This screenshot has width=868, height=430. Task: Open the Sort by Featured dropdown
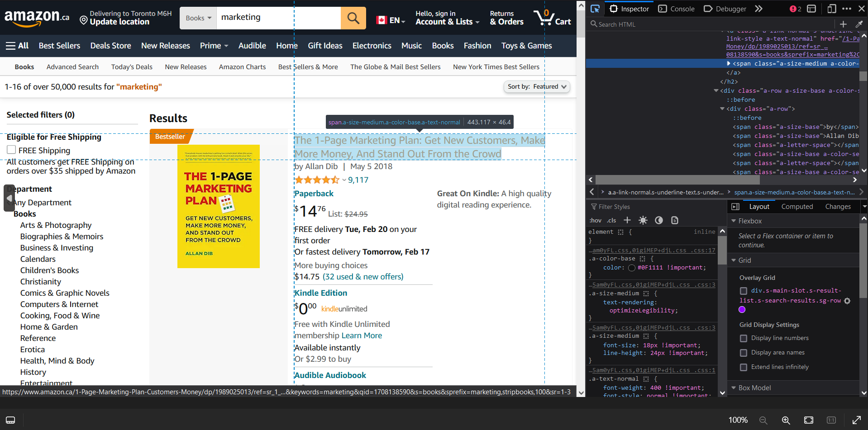pos(537,87)
